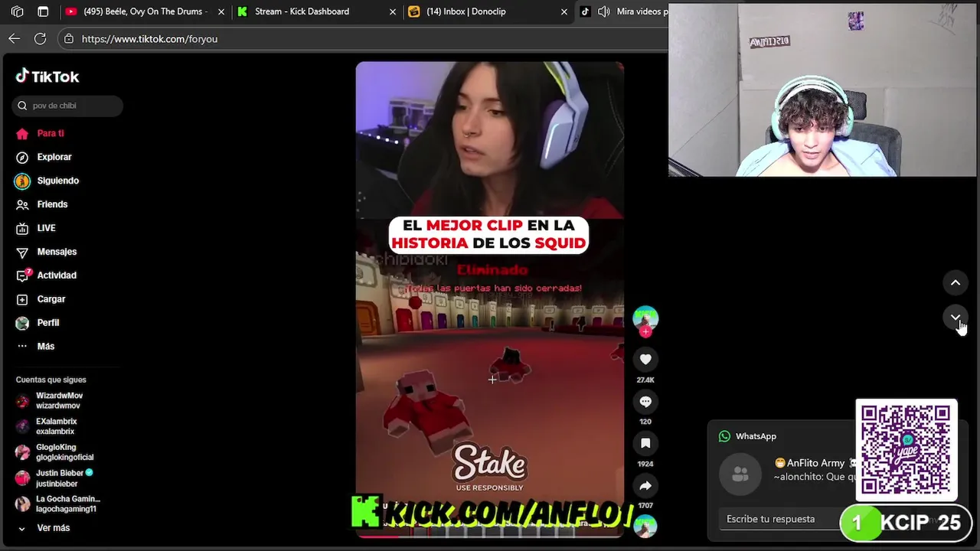Click the Siguiendo avatar icon
980x551 pixels.
22,181
